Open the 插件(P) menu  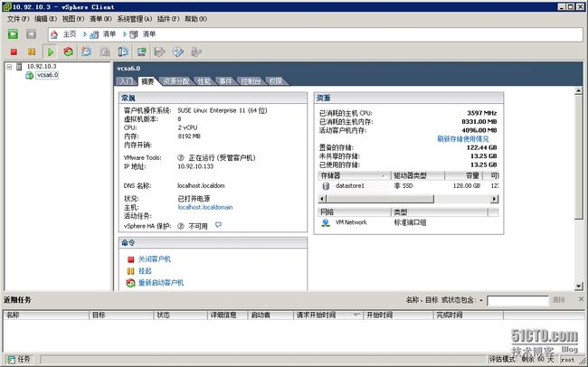168,19
